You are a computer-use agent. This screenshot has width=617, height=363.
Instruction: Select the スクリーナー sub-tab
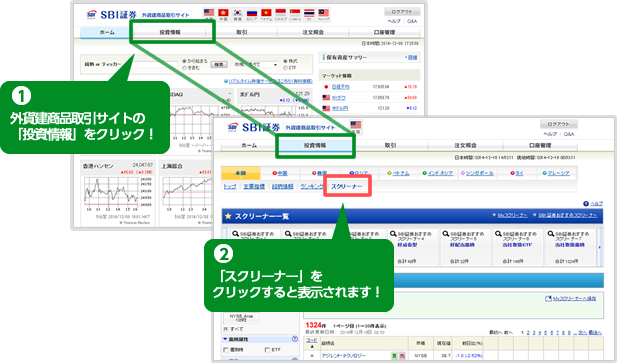point(347,186)
